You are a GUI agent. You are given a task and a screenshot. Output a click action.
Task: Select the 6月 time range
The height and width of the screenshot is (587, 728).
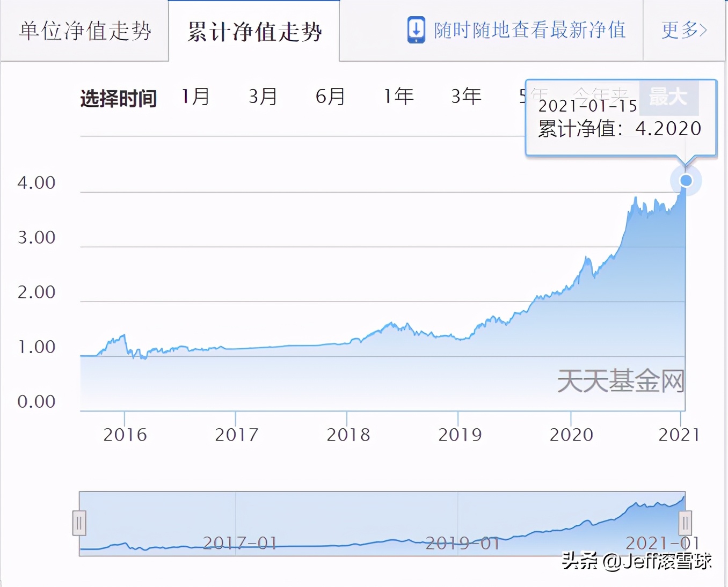click(x=330, y=97)
